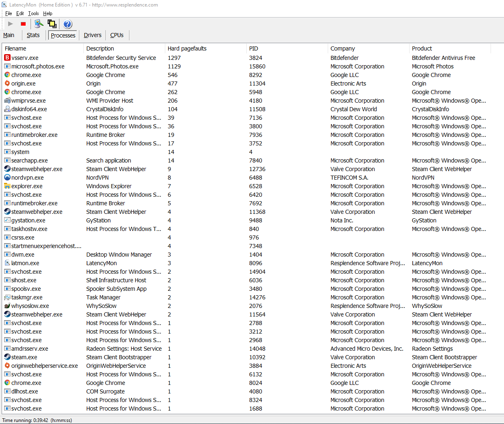Open the Help menu
This screenshot has width=504, height=424.
pyautogui.click(x=48, y=13)
